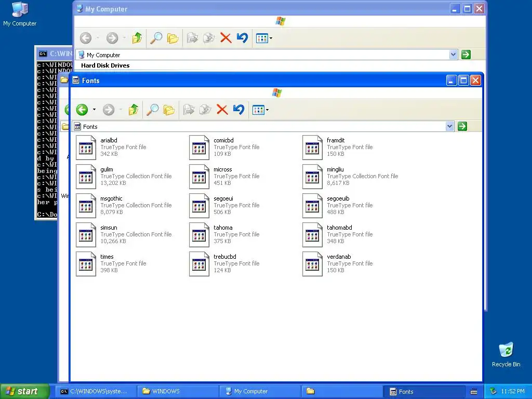Image resolution: width=532 pixels, height=399 pixels.
Task: Click the system tray clock
Action: (513, 392)
